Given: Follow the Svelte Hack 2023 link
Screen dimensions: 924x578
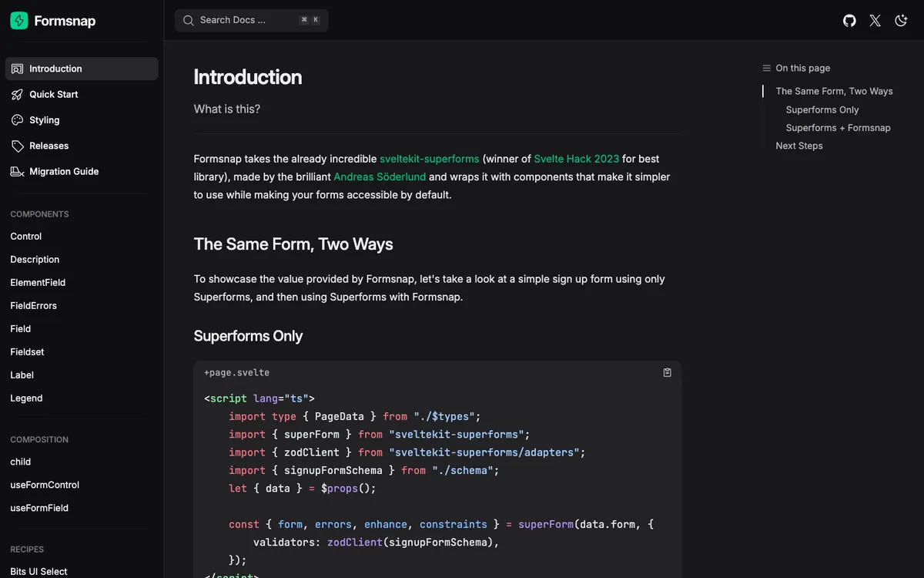Looking at the screenshot, I should [x=577, y=159].
